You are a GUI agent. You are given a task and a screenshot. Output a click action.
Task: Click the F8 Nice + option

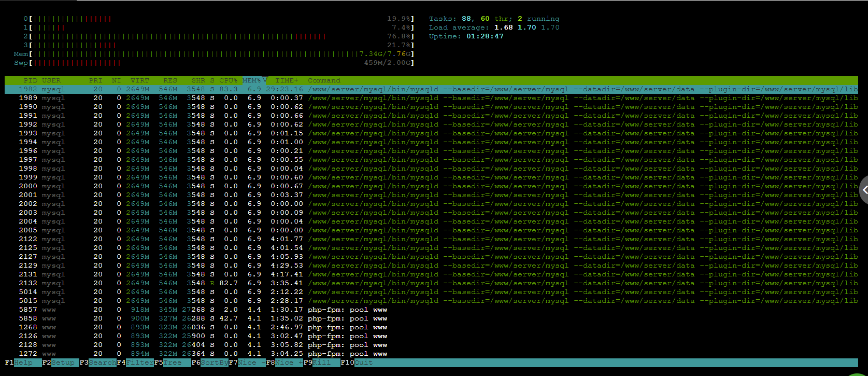pos(284,363)
